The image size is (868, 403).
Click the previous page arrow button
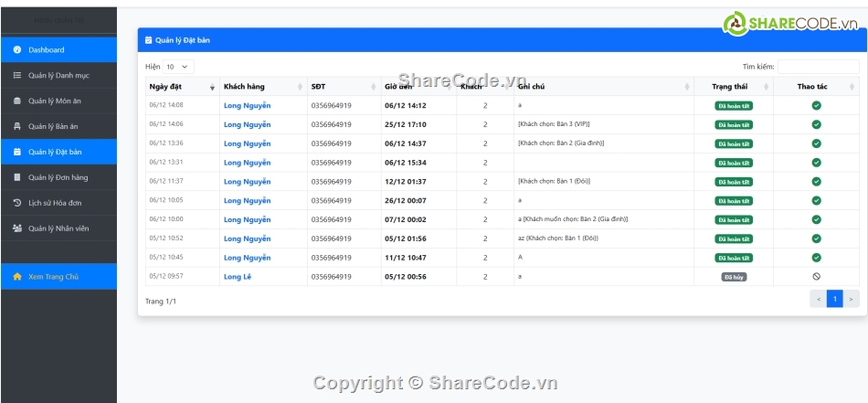pyautogui.click(x=819, y=299)
